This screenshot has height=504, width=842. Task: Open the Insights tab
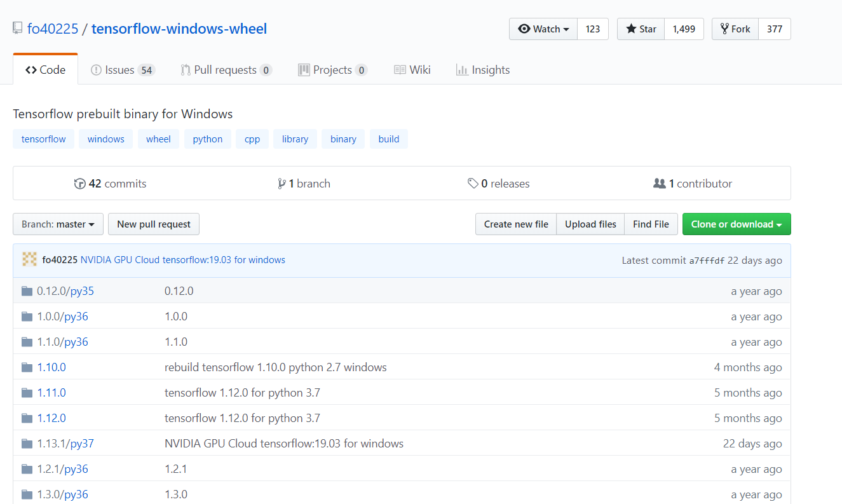click(x=483, y=70)
